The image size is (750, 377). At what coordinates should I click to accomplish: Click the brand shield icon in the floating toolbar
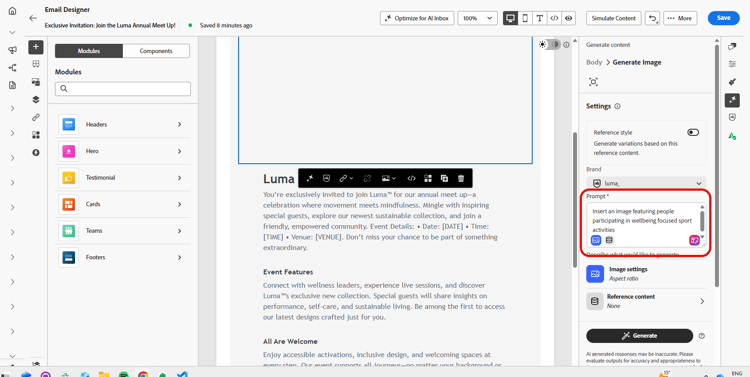(x=326, y=178)
